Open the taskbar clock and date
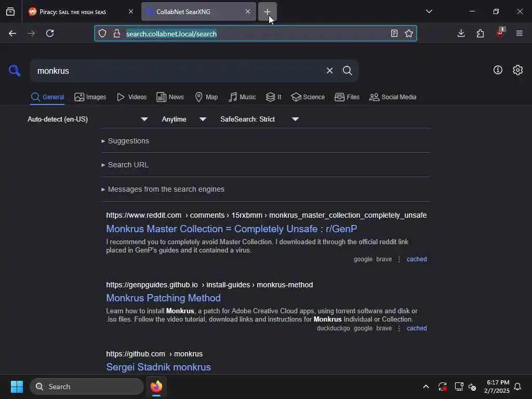Viewport: 532px width, 399px height. pyautogui.click(x=497, y=387)
